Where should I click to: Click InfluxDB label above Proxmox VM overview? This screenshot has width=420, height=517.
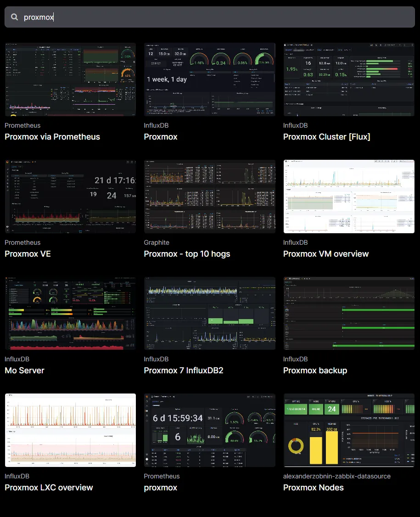(296, 242)
